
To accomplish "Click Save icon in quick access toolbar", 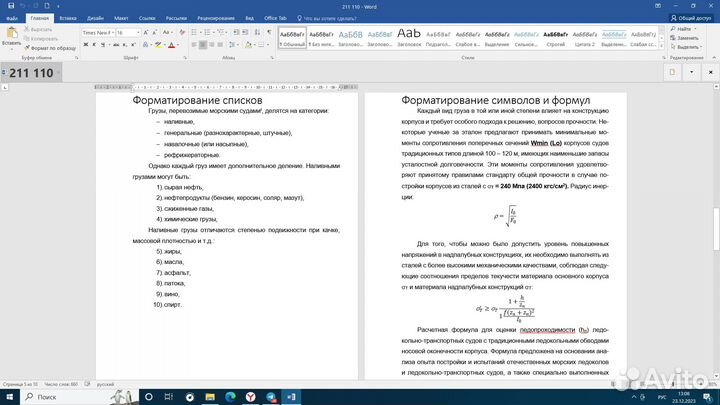I will (x=11, y=6).
